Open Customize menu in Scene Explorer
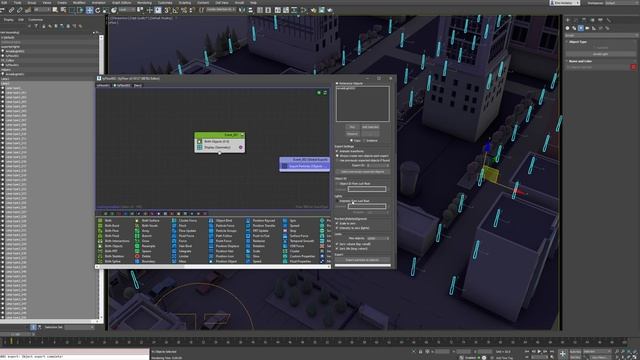This screenshot has height=360, width=640. 35,20
